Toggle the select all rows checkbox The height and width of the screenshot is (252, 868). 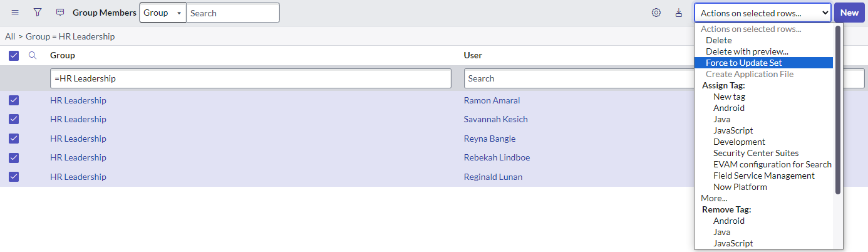(x=14, y=56)
